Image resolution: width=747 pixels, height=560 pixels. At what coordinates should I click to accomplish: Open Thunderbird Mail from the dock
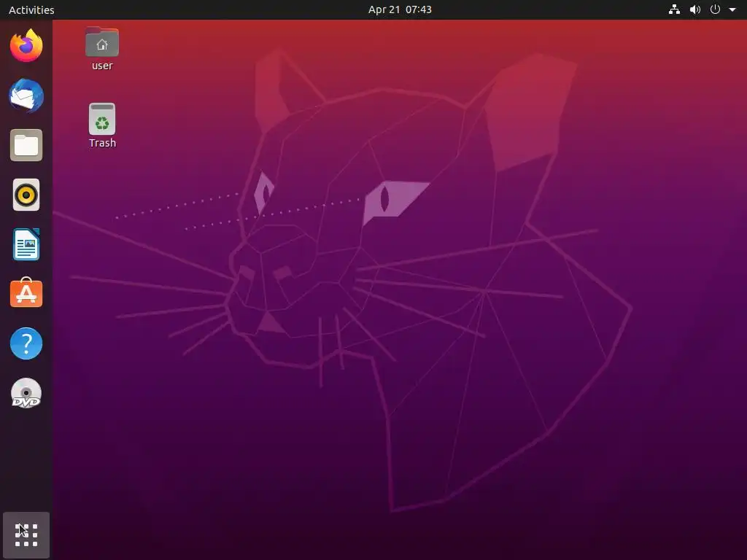tap(26, 96)
